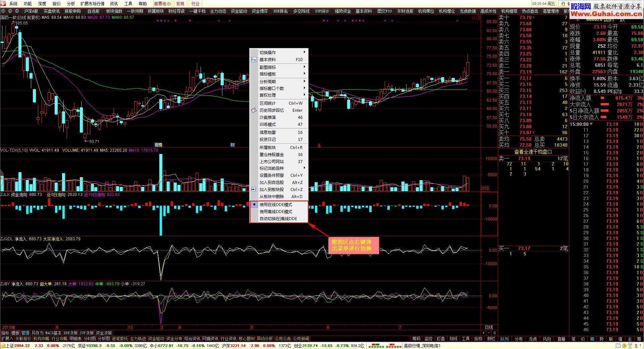Click the 上证 index value 2994.32

pos(22,346)
